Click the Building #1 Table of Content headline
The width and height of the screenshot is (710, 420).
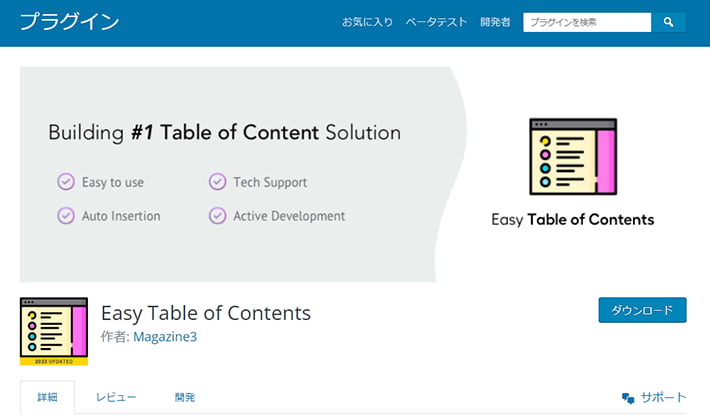tap(225, 133)
